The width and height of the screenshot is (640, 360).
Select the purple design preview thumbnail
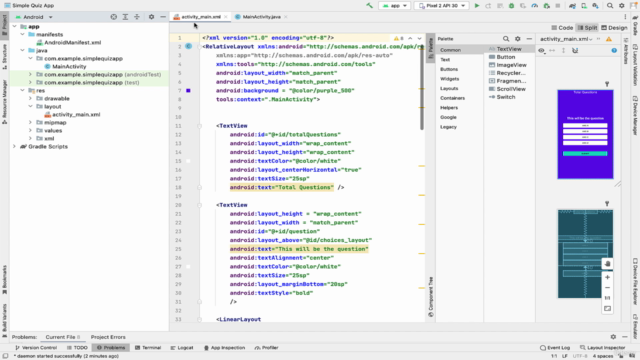(585, 134)
